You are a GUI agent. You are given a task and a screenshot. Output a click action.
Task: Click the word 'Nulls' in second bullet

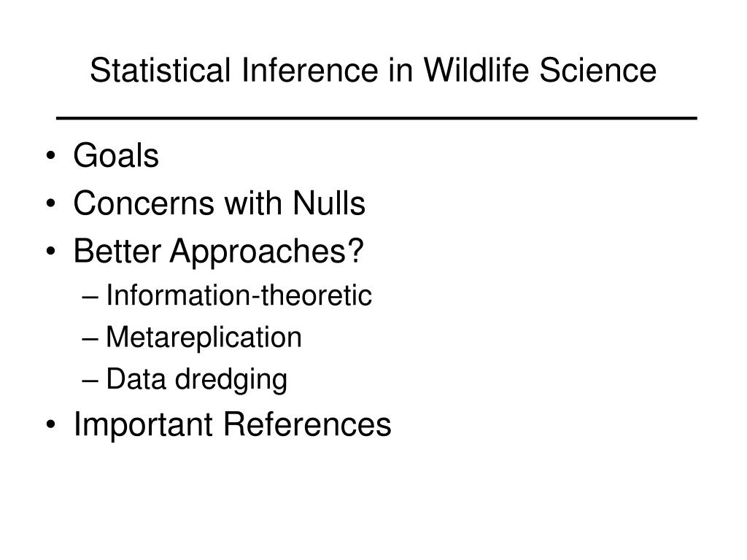(329, 203)
